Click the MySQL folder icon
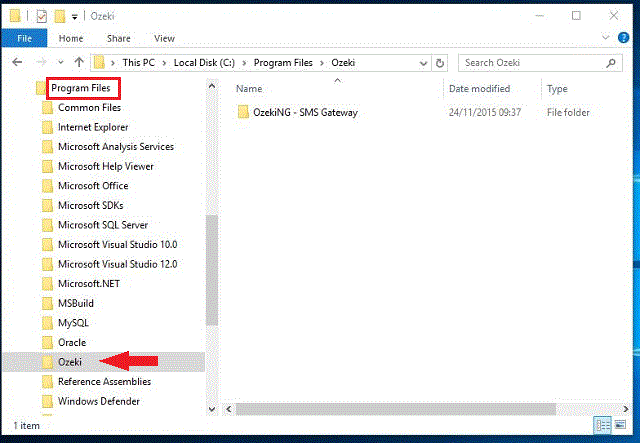This screenshot has height=443, width=640. point(48,323)
